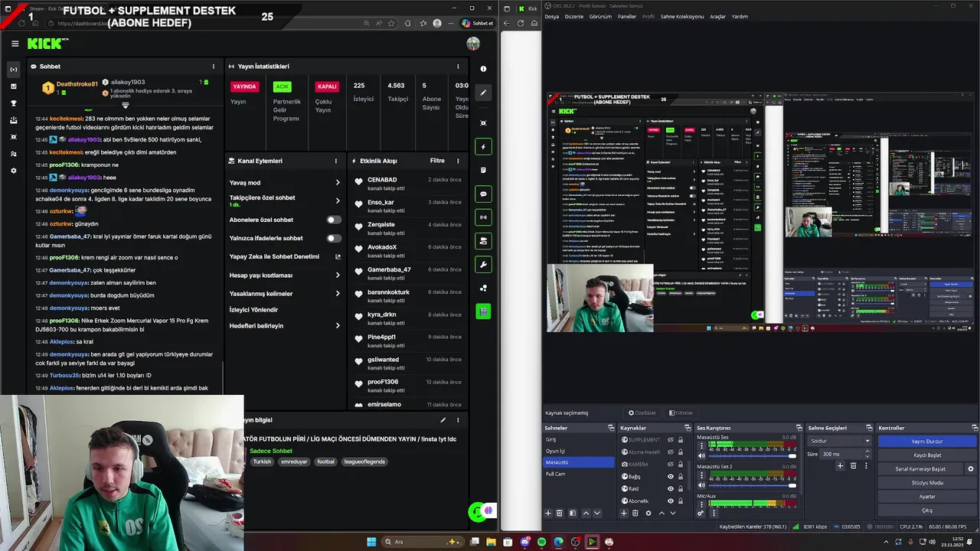
Task: Click the chat bubble widget icon in right rail
Action: [483, 194]
